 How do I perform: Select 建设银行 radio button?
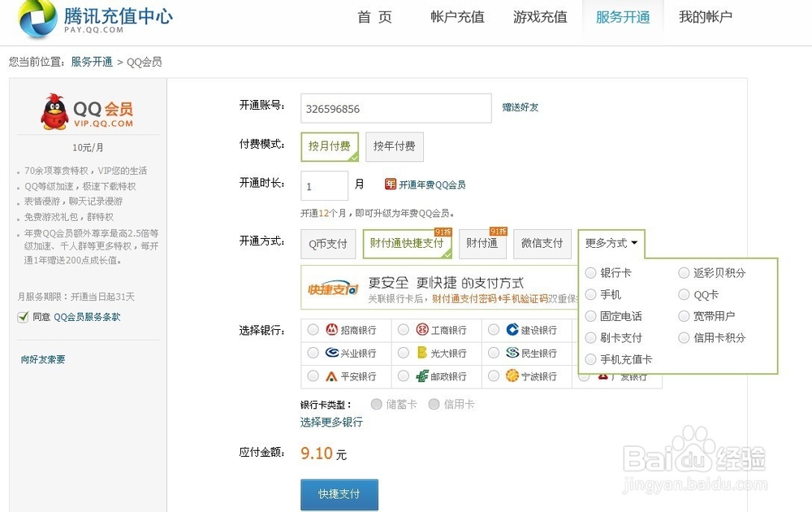click(494, 330)
